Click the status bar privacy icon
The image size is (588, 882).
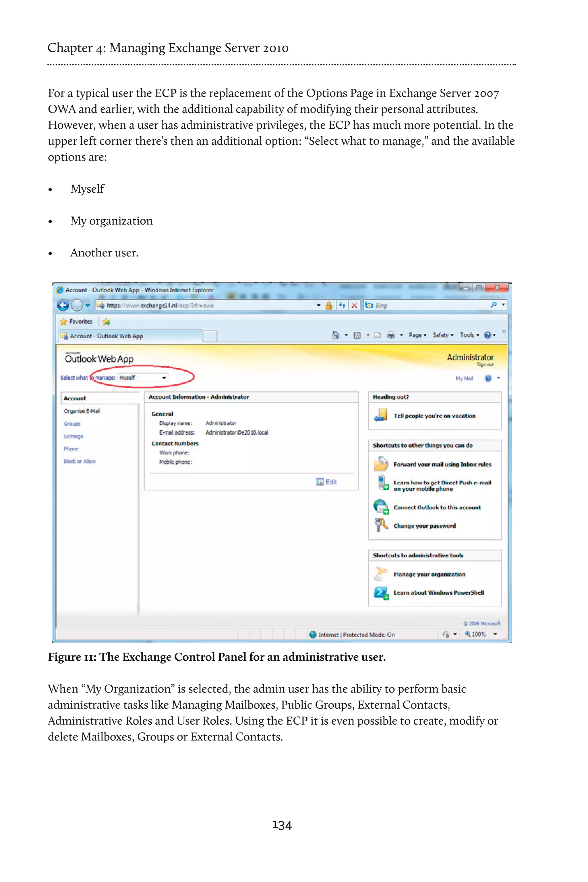click(446, 634)
